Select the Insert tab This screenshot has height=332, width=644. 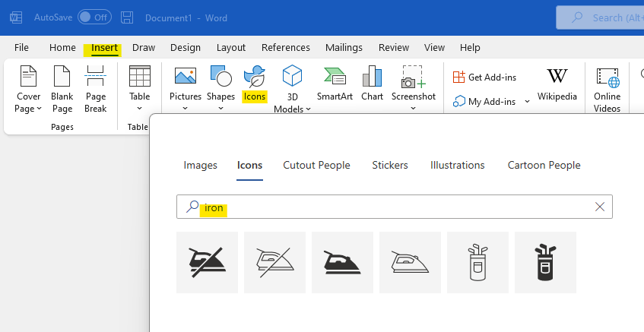104,48
